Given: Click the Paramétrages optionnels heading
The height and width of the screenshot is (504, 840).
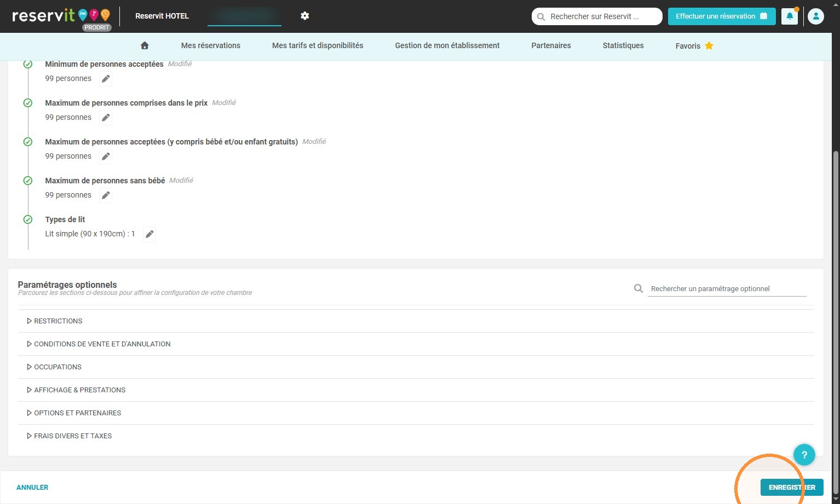Looking at the screenshot, I should (67, 285).
